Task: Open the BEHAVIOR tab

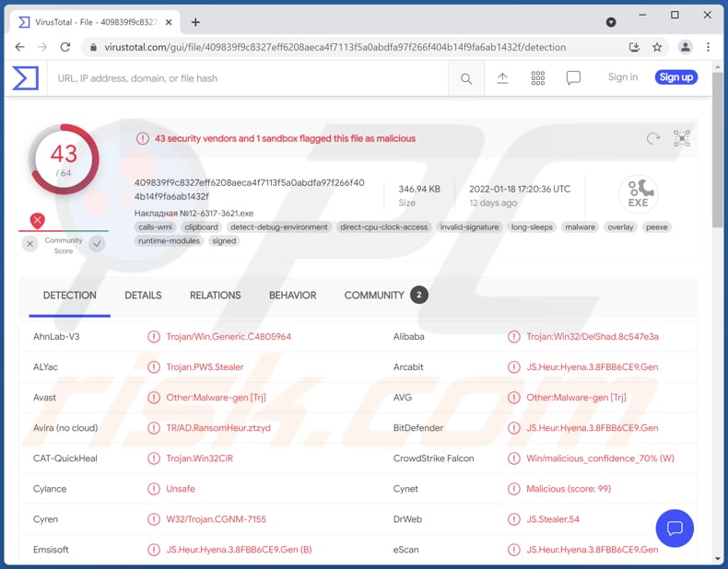Action: point(292,296)
